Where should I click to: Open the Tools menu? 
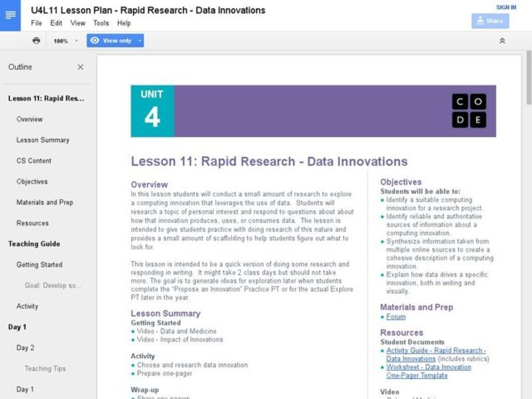click(x=100, y=22)
